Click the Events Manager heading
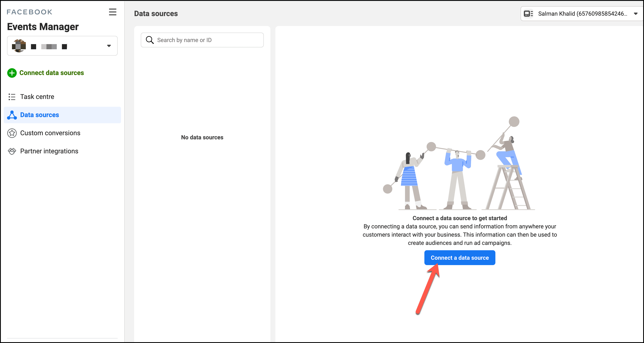The image size is (644, 343). point(43,27)
